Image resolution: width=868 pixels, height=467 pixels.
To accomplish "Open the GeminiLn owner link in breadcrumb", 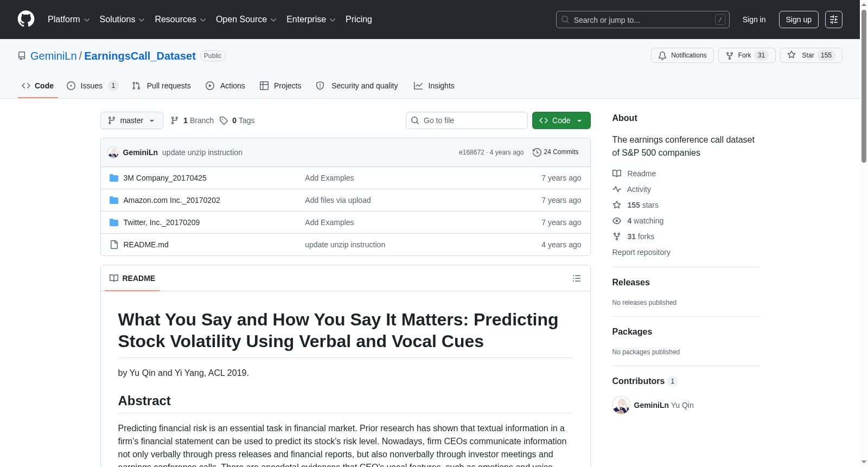I will (54, 56).
